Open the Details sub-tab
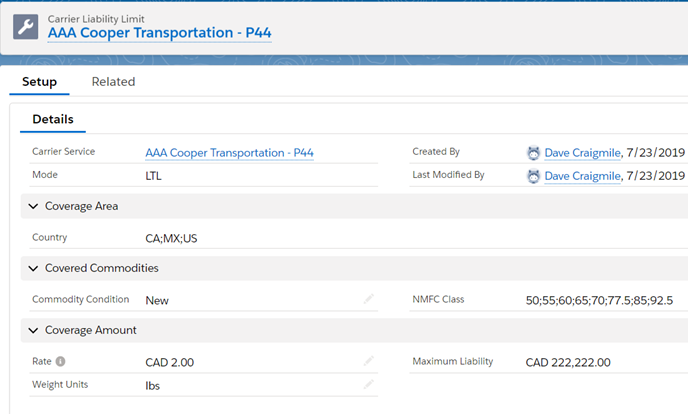The height and width of the screenshot is (414, 688). (x=53, y=119)
